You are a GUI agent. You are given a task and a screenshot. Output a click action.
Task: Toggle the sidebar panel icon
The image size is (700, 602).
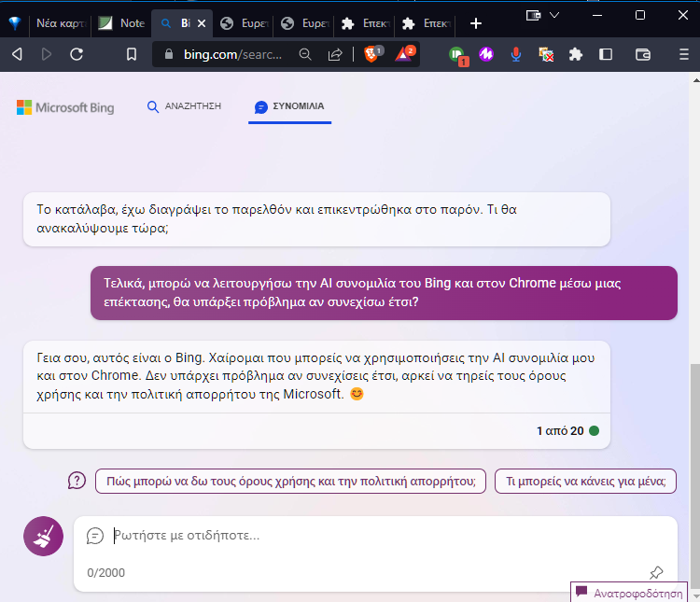[x=606, y=54]
